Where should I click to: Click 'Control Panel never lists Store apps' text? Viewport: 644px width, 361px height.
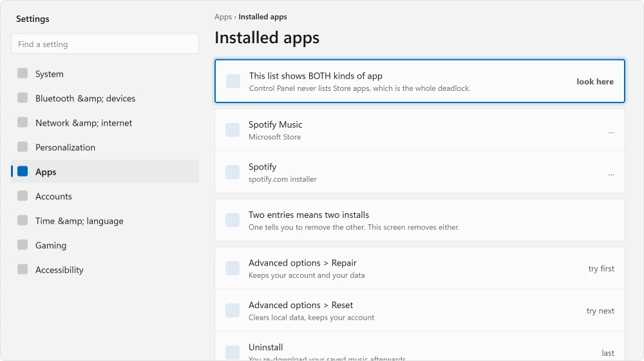tap(360, 88)
